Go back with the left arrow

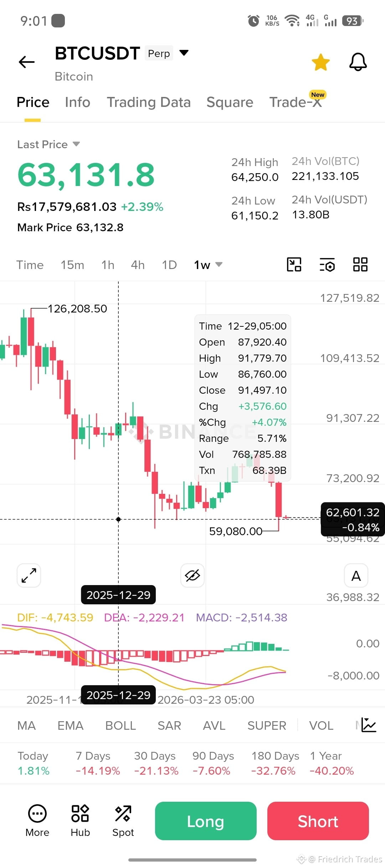pos(27,62)
